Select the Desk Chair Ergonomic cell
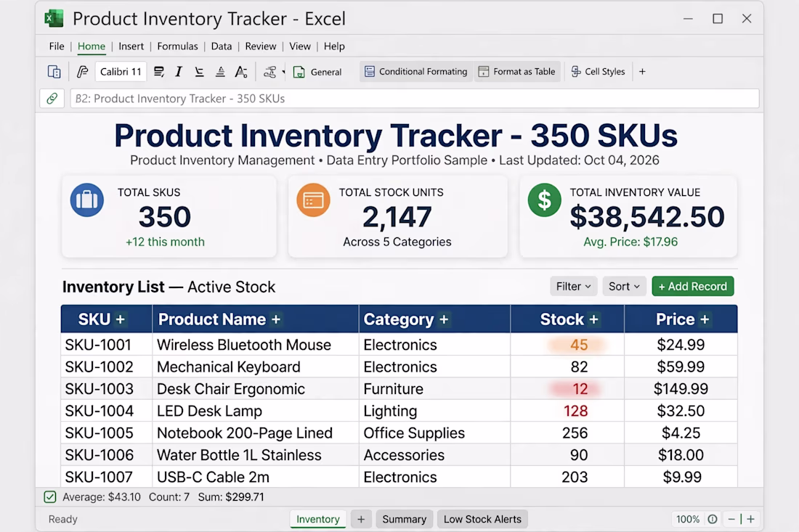 (x=255, y=389)
